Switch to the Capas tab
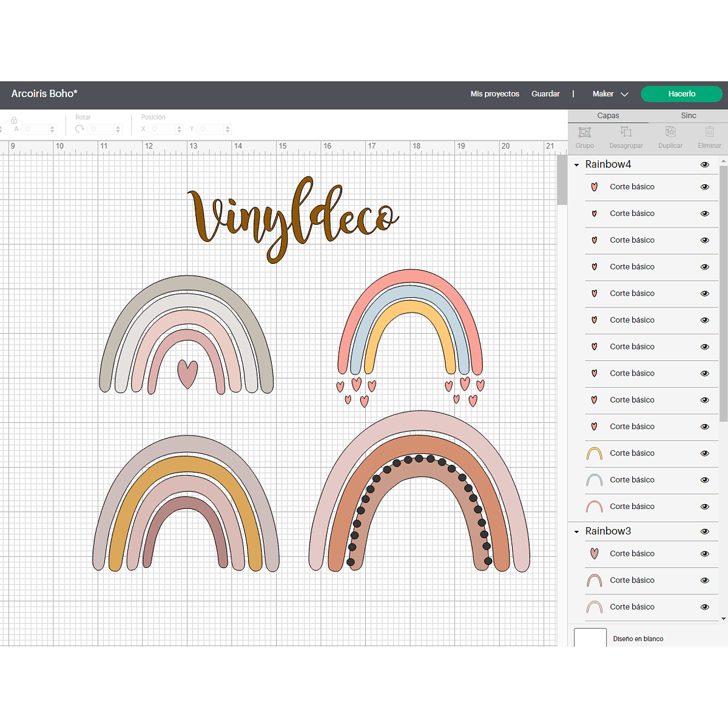 [608, 115]
